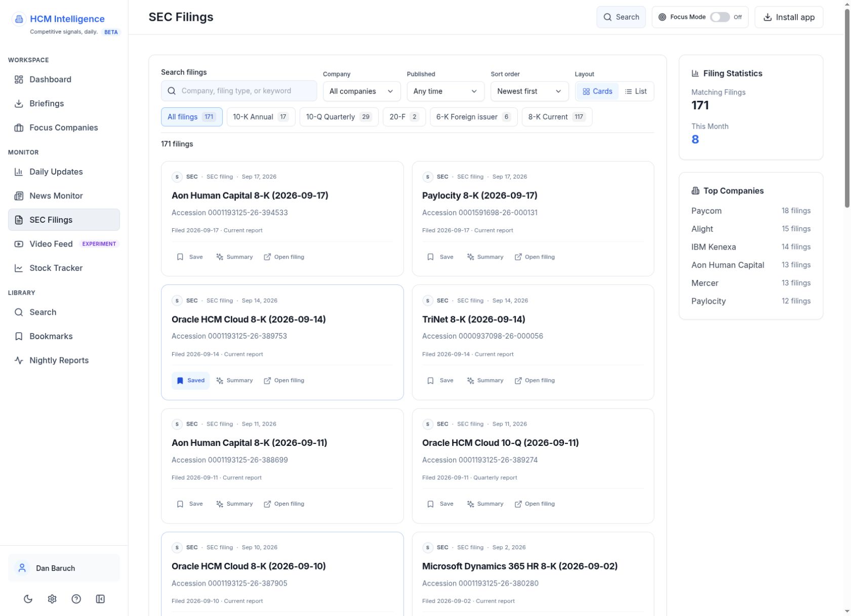Screen dimensions: 851x616
Task: Open Dashboard from the sidebar
Action: click(x=64, y=79)
